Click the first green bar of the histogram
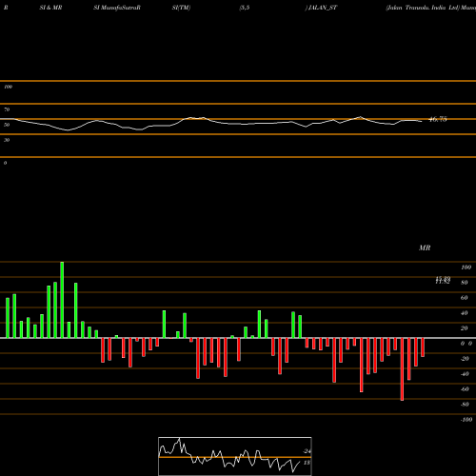The width and height of the screenshot is (476, 476). click(x=8, y=318)
